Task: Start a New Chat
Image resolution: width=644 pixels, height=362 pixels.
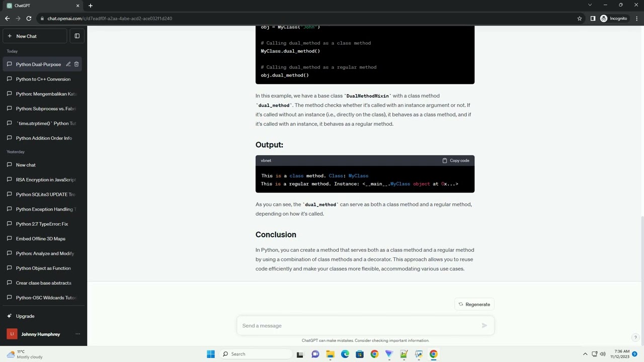Action: coord(35,36)
